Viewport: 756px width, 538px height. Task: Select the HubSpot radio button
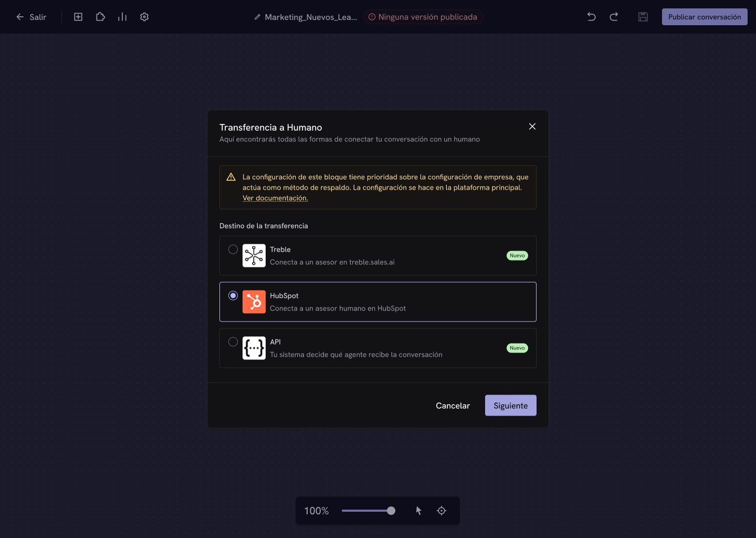233,296
